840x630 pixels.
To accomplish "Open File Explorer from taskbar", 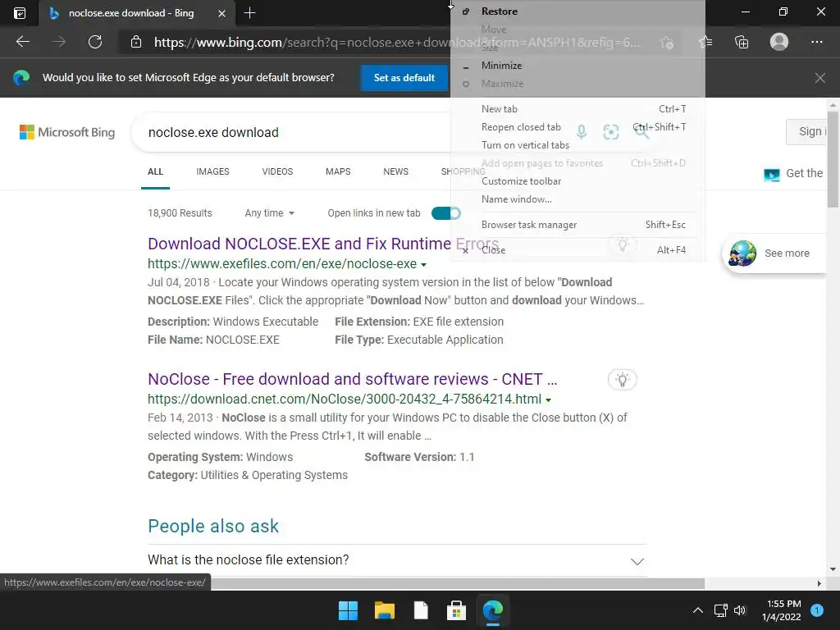I will 384,610.
